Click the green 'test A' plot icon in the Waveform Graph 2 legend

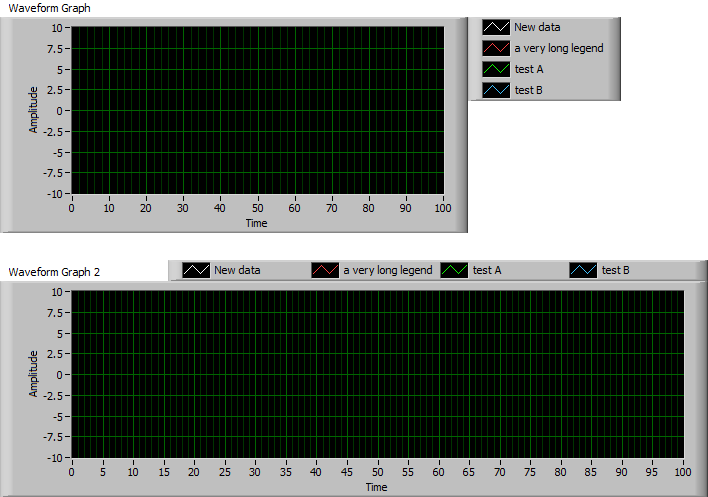454,270
